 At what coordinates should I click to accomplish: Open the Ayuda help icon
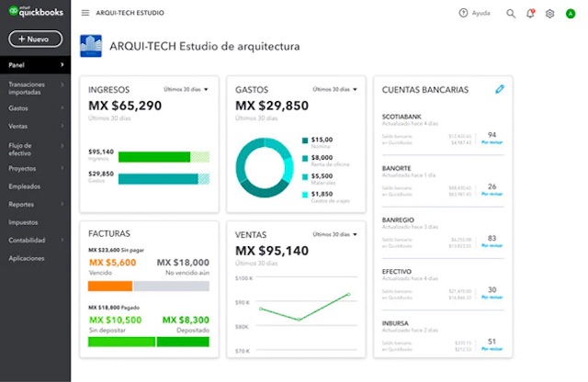[x=463, y=13]
